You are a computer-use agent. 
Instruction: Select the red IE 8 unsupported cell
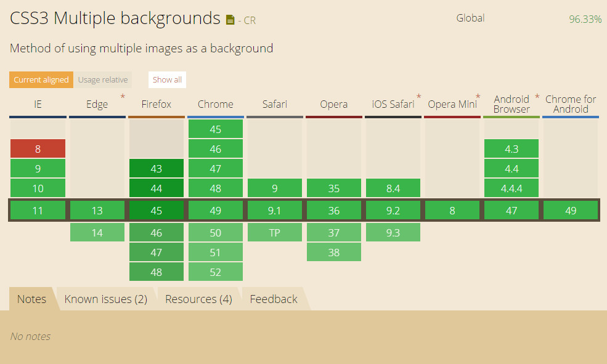[x=38, y=148]
